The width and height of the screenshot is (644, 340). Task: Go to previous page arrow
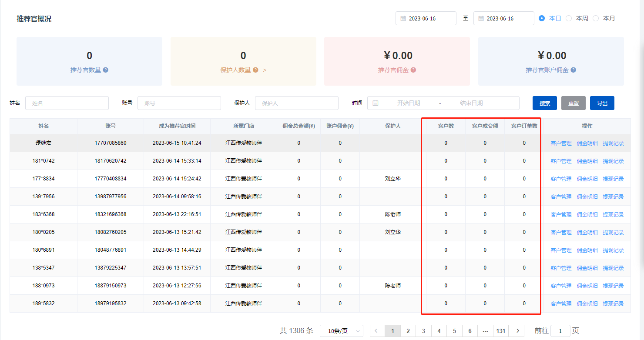point(377,331)
